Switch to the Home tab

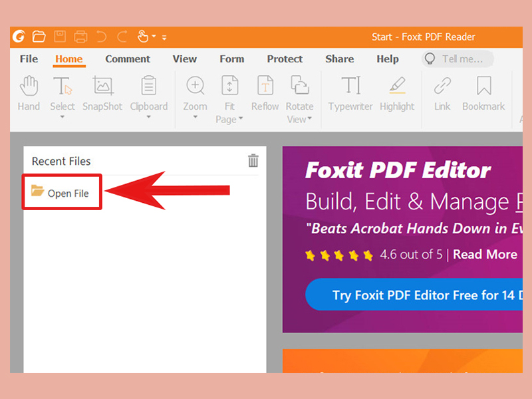coord(69,59)
